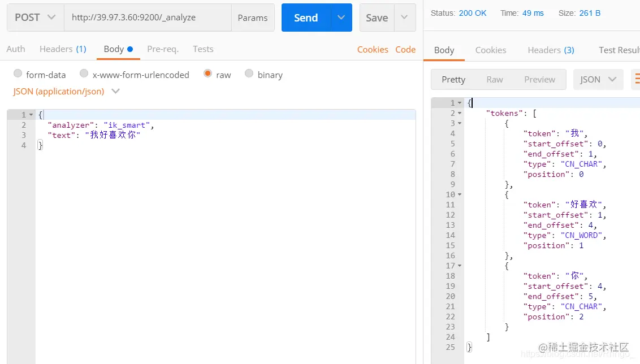Select the request Body tab

tap(118, 49)
